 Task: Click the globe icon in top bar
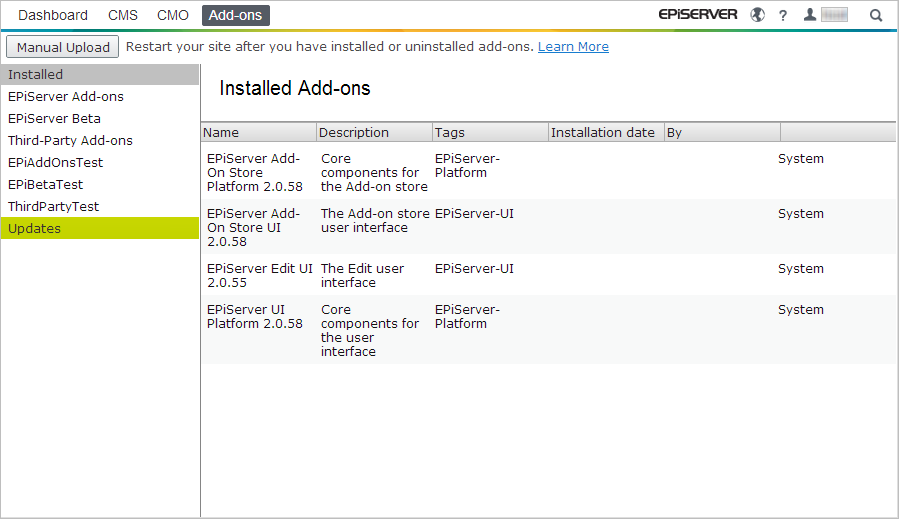point(758,15)
